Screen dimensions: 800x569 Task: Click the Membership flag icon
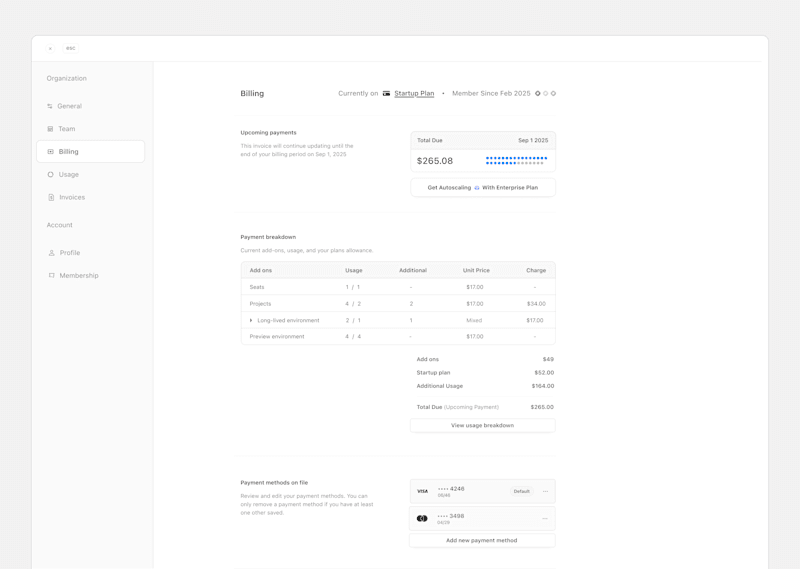(51, 276)
